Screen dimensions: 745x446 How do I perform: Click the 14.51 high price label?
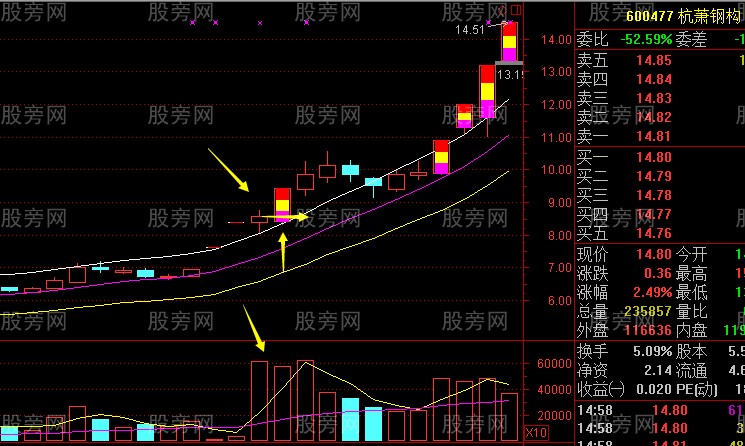point(469,30)
